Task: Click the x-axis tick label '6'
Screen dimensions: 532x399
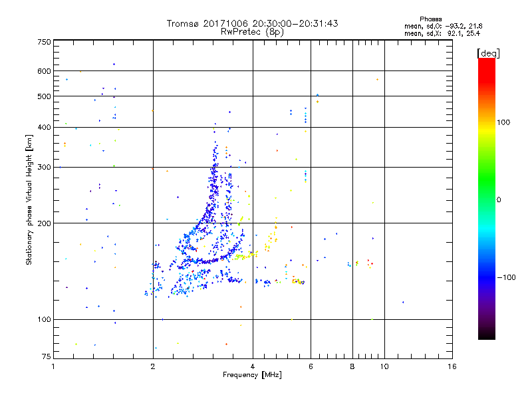Action: 311,366
